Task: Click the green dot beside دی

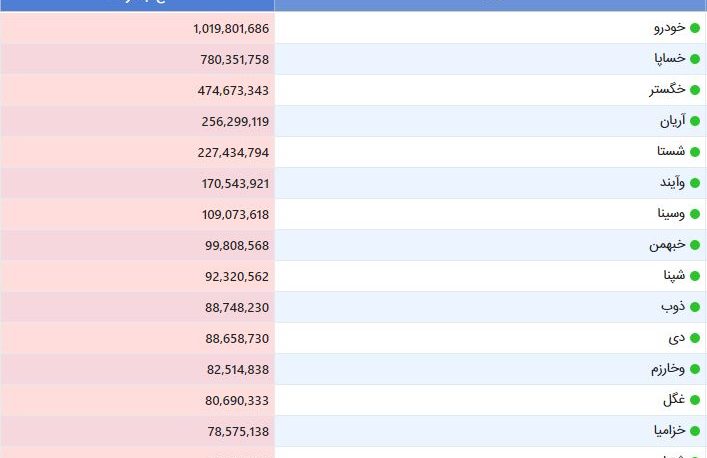Action: tap(695, 338)
